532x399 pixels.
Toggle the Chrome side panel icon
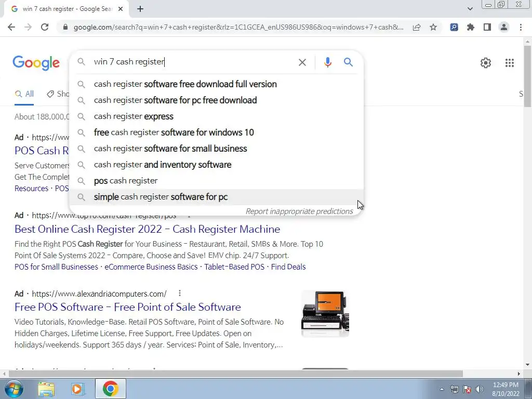[487, 27]
